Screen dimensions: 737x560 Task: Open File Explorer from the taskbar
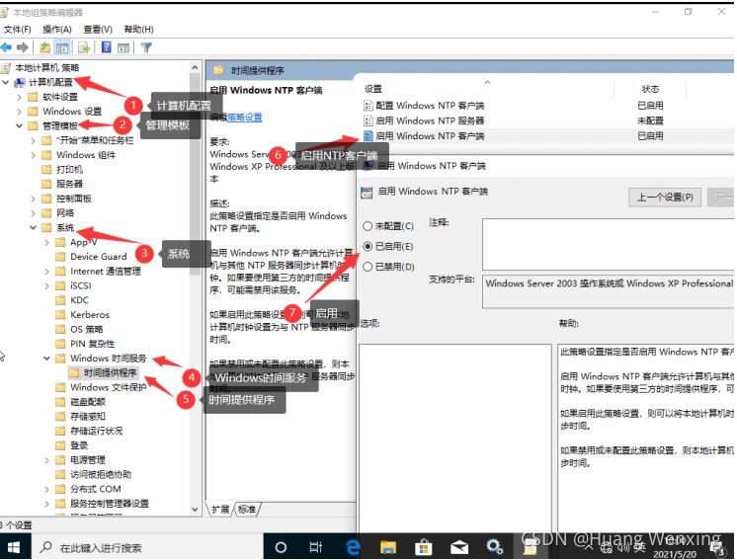click(388, 547)
